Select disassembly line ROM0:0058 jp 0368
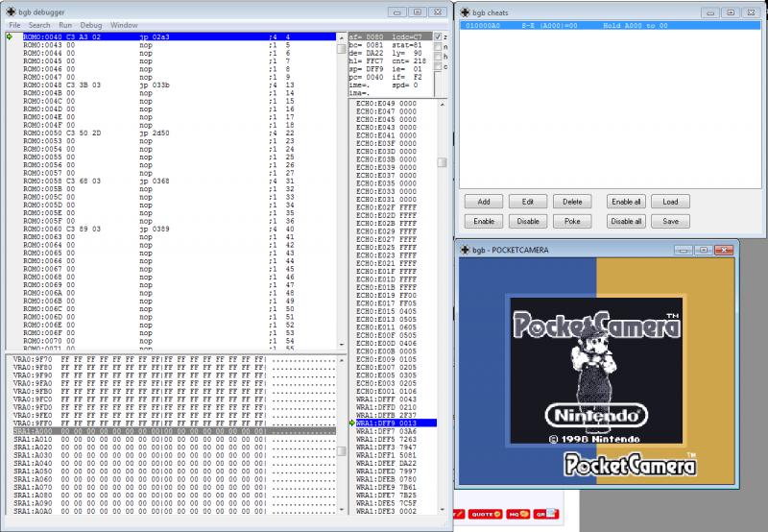Screen dimensions: 768x532 pos(180,181)
